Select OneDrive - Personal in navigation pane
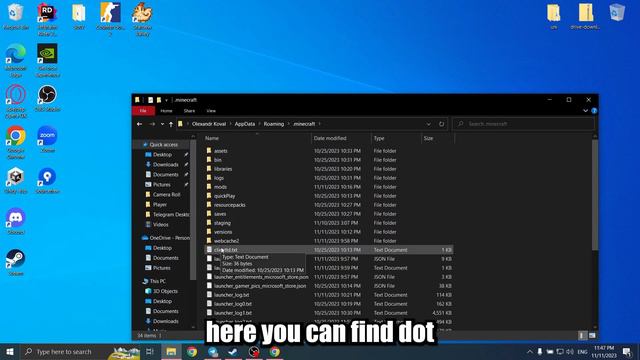The width and height of the screenshot is (640, 360). click(169, 238)
